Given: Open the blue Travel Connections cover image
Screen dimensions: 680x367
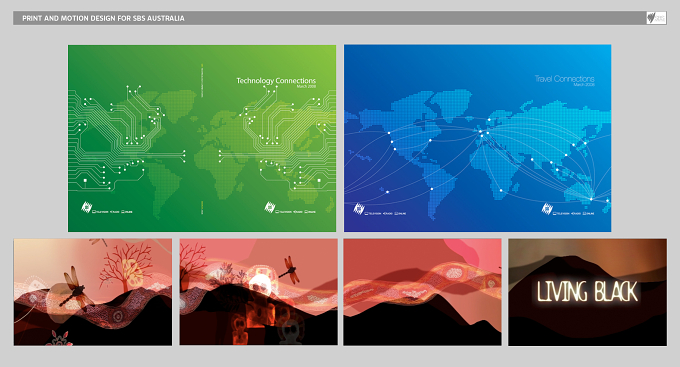Looking at the screenshot, I should [477, 138].
